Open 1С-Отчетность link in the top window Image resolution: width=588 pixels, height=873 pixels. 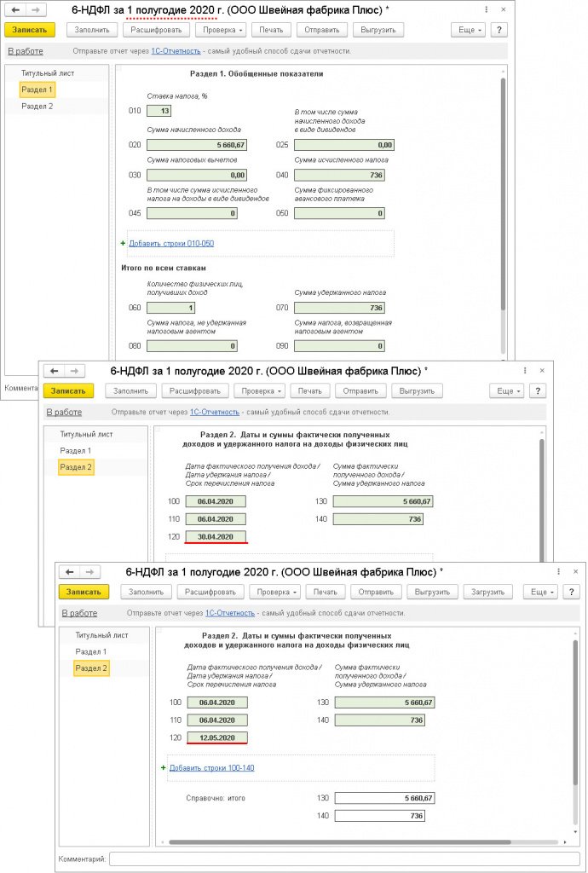[x=176, y=51]
